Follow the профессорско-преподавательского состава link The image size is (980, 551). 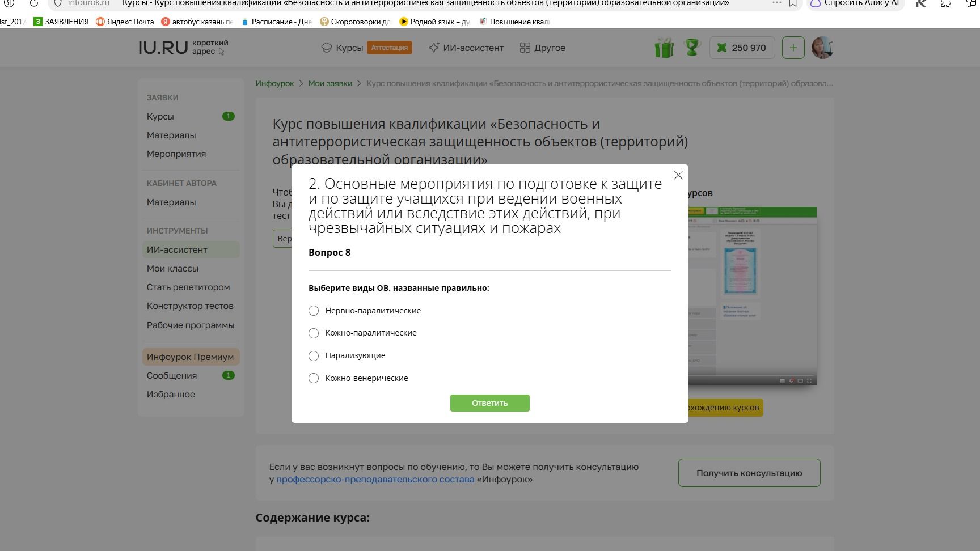[375, 480]
